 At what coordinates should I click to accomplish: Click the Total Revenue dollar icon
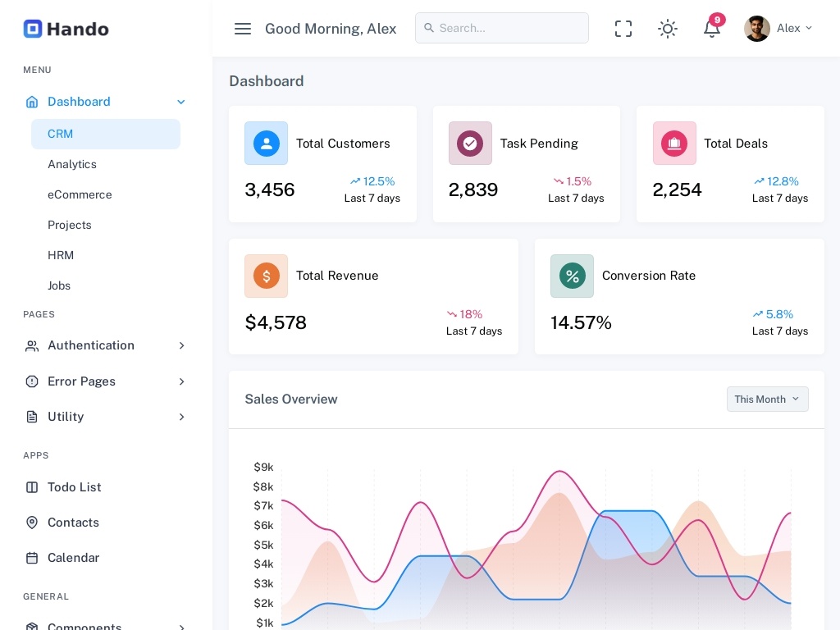266,276
